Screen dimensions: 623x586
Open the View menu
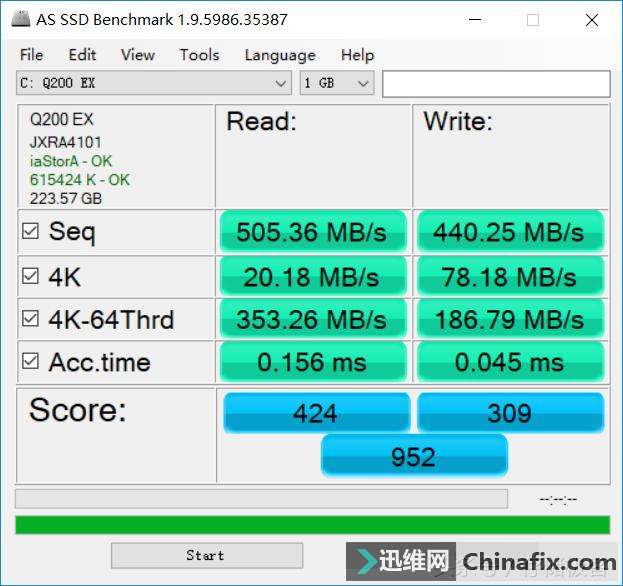[138, 55]
